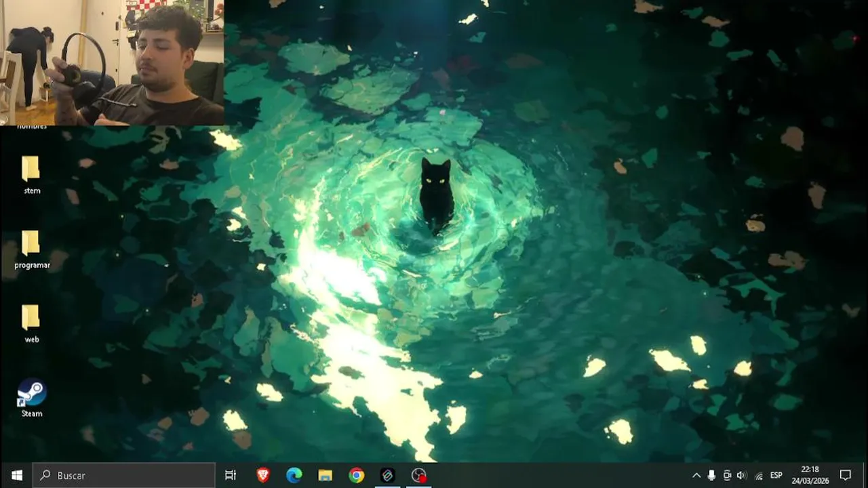Select the Steam desktop shortcut
The width and height of the screenshot is (868, 488).
31,397
